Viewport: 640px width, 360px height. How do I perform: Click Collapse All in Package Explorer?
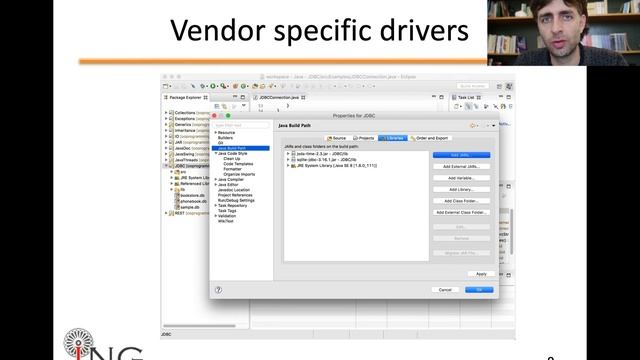pyautogui.click(x=217, y=106)
